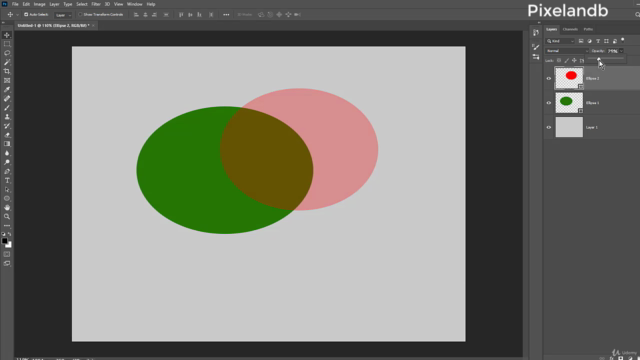
Task: Open the Layer menu
Action: pyautogui.click(x=54, y=4)
